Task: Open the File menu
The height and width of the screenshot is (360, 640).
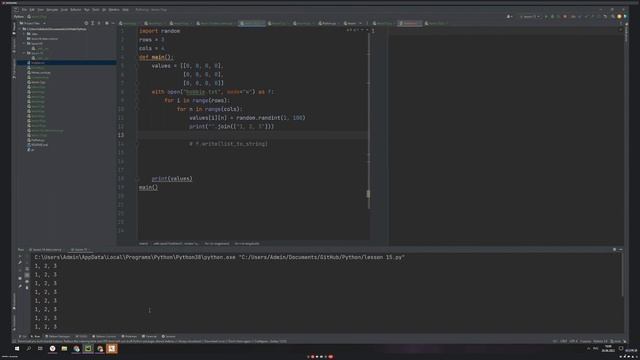Action: [24, 9]
